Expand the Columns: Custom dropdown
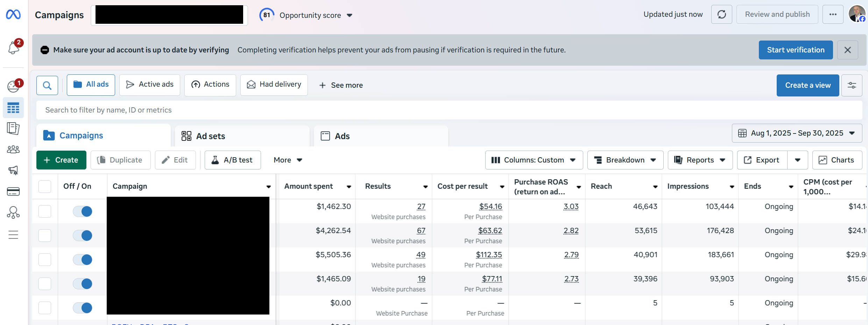Image resolution: width=868 pixels, height=325 pixels. pos(534,160)
